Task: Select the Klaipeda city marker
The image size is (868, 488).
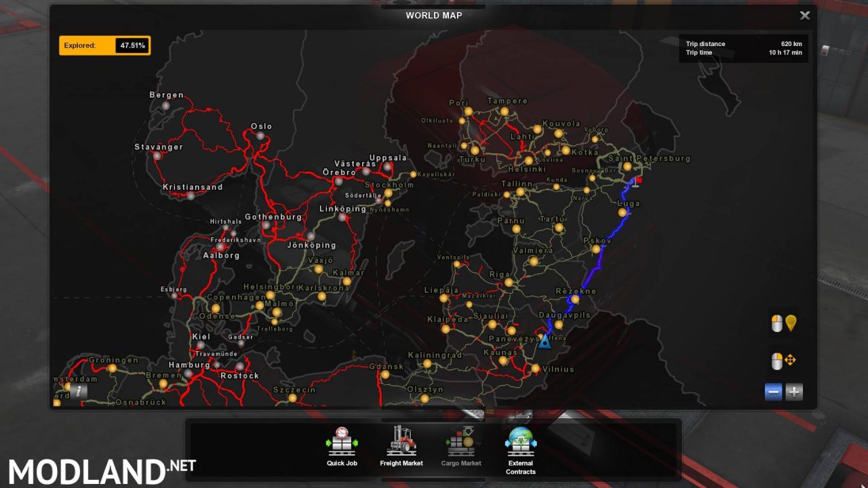Action: click(x=446, y=329)
